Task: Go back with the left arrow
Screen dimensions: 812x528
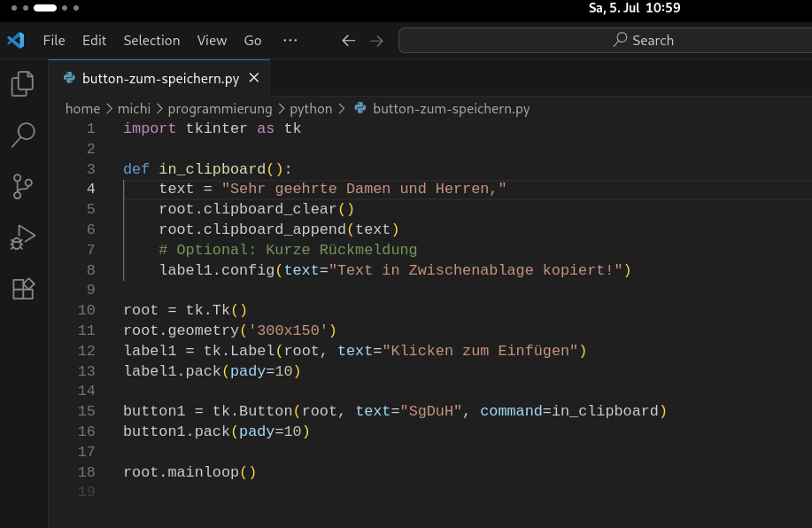Action: pos(349,41)
